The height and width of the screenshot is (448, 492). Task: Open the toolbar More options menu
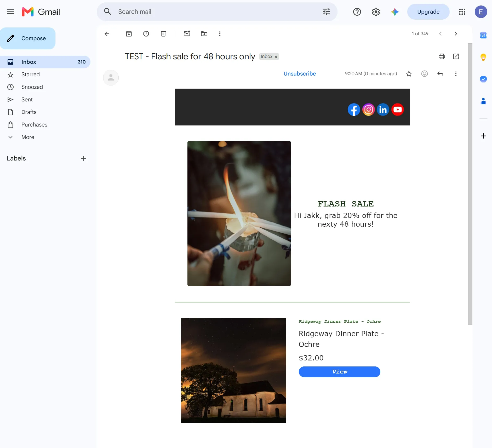(220, 34)
